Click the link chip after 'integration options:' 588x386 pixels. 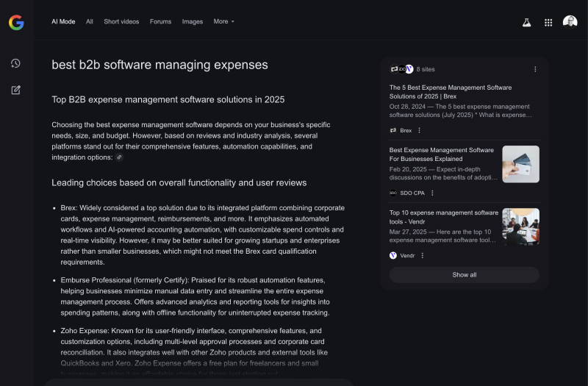click(x=119, y=157)
